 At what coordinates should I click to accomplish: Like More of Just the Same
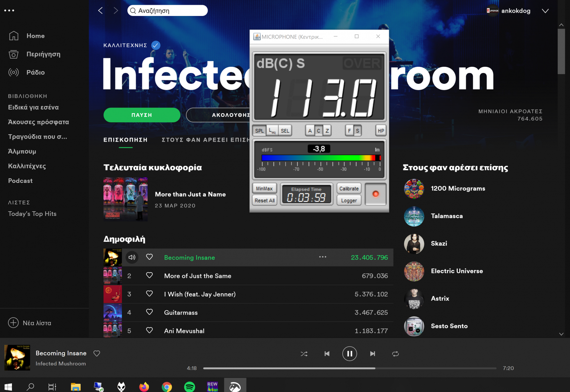tap(149, 275)
